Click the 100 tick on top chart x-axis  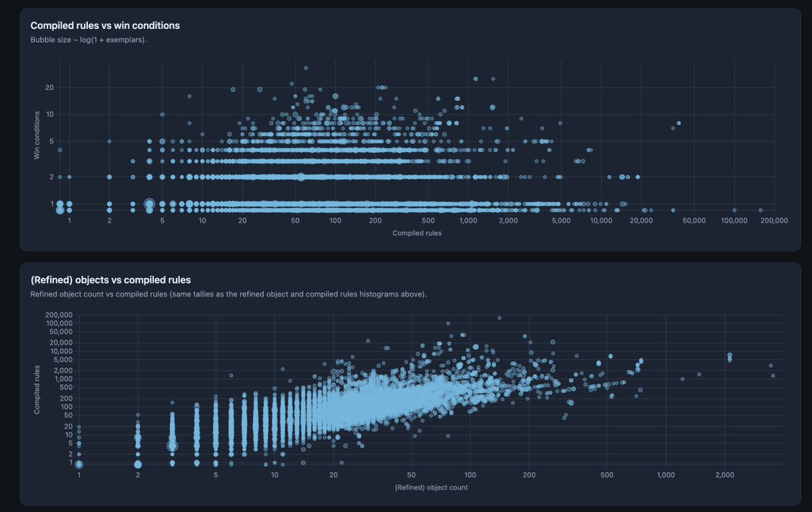pyautogui.click(x=336, y=220)
